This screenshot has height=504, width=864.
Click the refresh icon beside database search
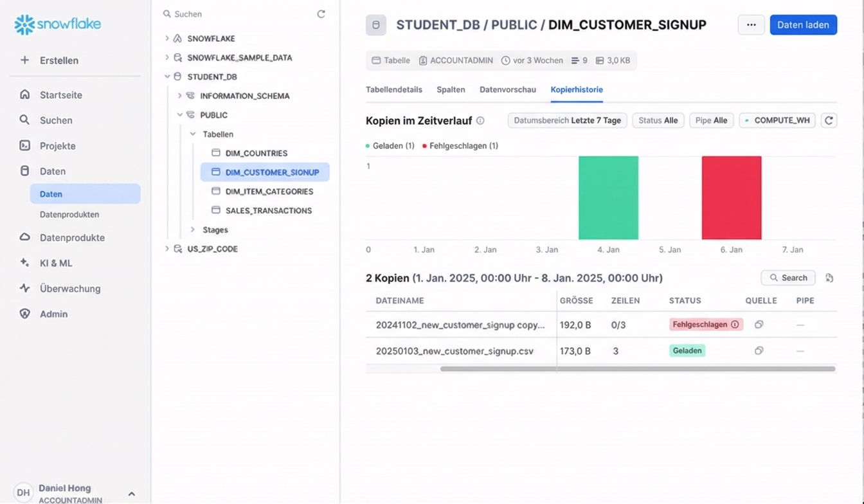click(x=321, y=14)
